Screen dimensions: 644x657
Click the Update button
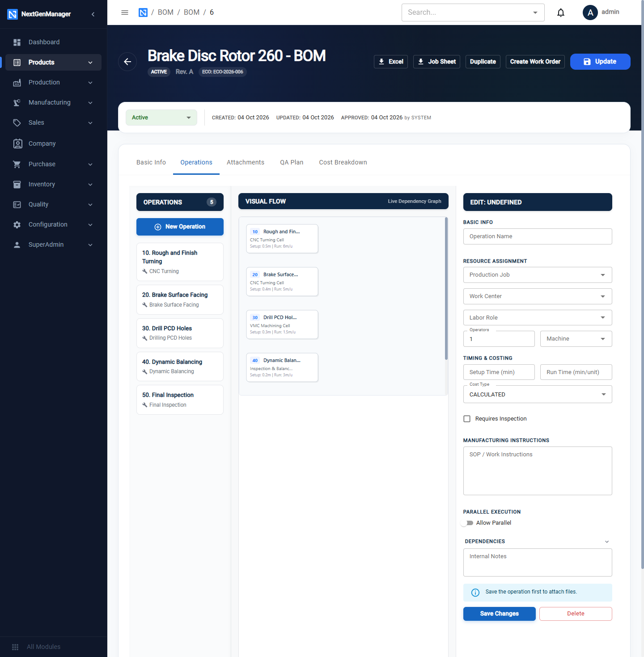click(x=600, y=62)
